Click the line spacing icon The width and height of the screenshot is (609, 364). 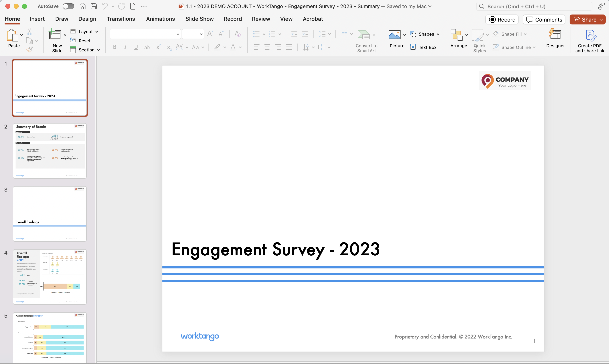tap(322, 34)
